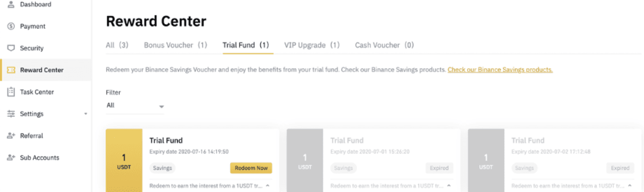The height and width of the screenshot is (192, 644).
Task: Open the Cash Voucher tab
Action: tap(384, 45)
